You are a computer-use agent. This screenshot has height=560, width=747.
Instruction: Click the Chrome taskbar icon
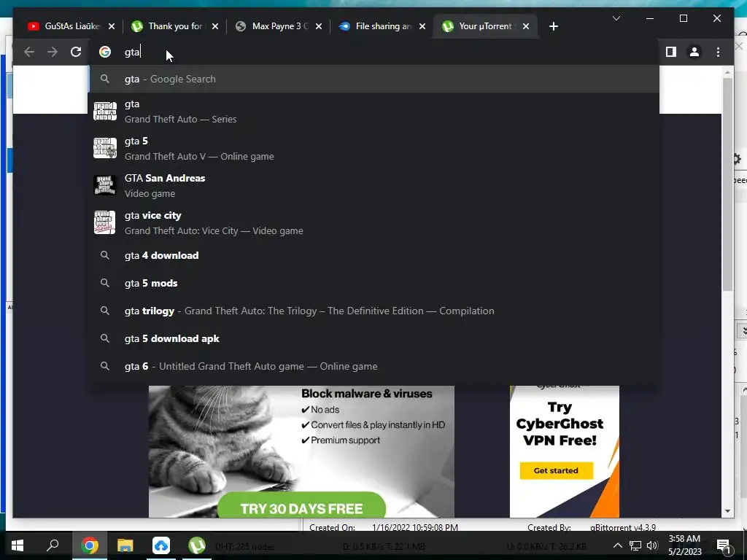[x=89, y=545]
